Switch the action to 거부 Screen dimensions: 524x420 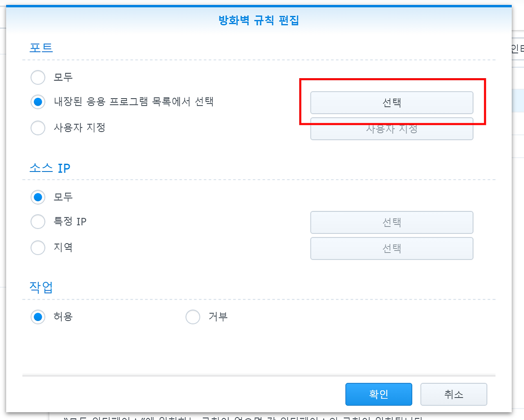[193, 316]
